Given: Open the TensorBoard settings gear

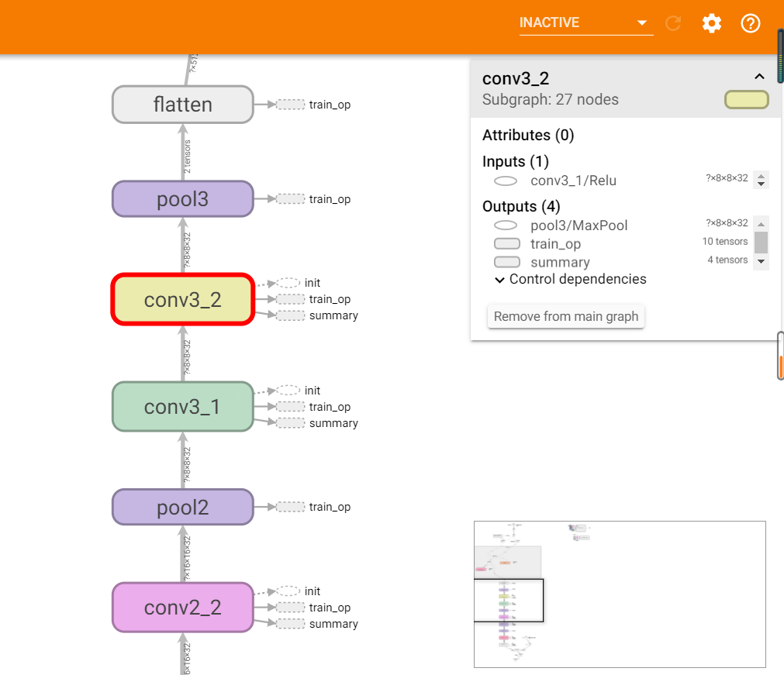Looking at the screenshot, I should 711,23.
